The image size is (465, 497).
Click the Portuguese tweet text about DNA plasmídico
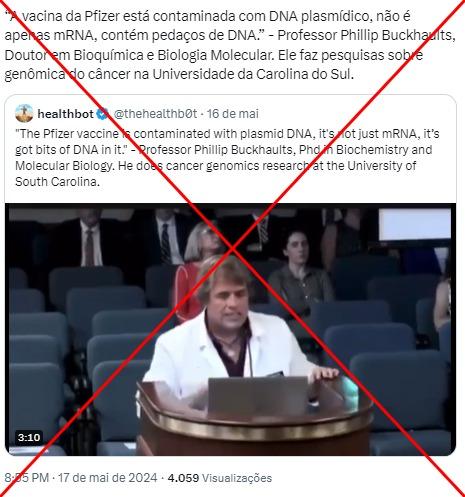point(230,45)
